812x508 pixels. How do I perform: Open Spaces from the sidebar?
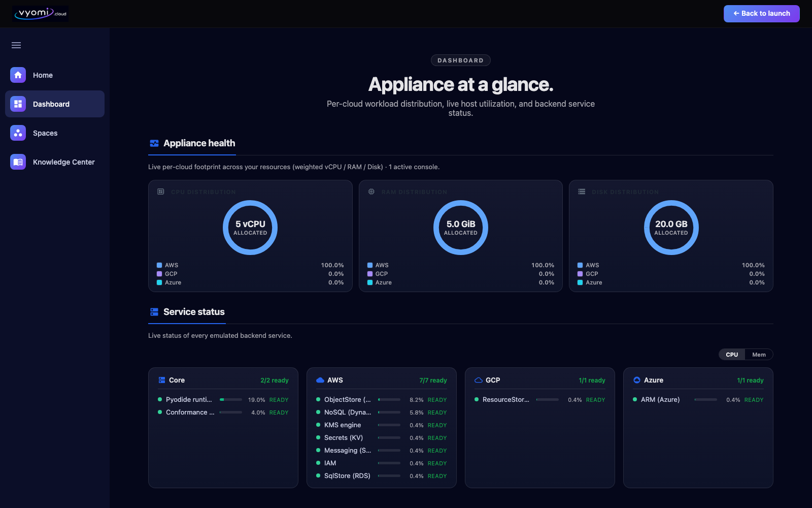pos(55,133)
